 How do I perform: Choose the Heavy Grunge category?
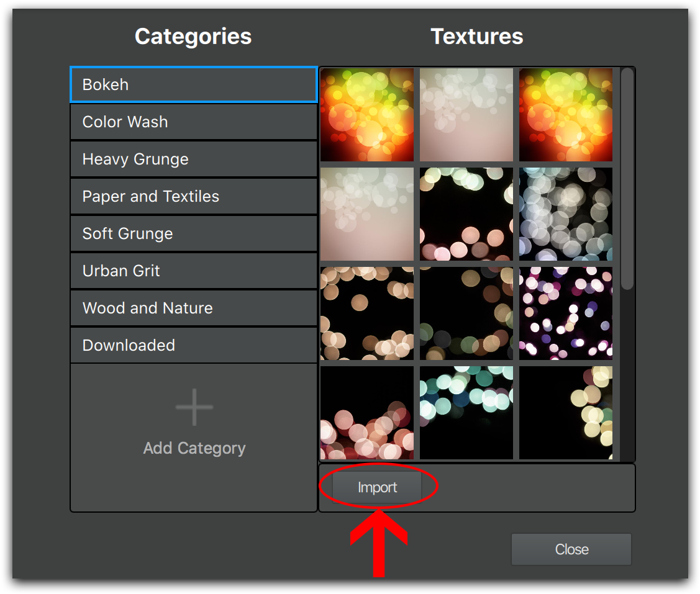193,159
